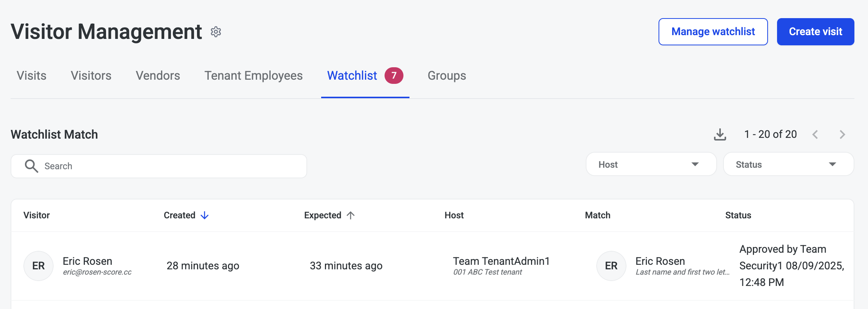Click Eric Rosen visitor avatar
Viewport: 868px width, 309px height.
(x=38, y=266)
